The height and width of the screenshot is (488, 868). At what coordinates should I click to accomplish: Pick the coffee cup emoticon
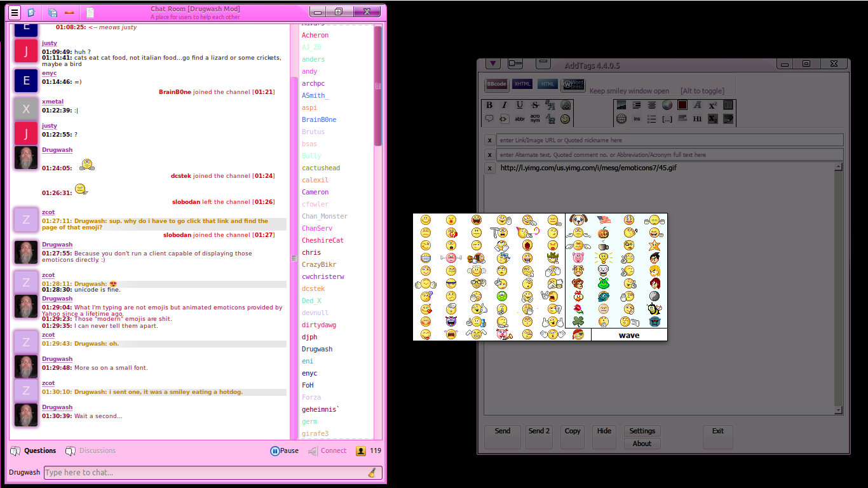coord(604,245)
